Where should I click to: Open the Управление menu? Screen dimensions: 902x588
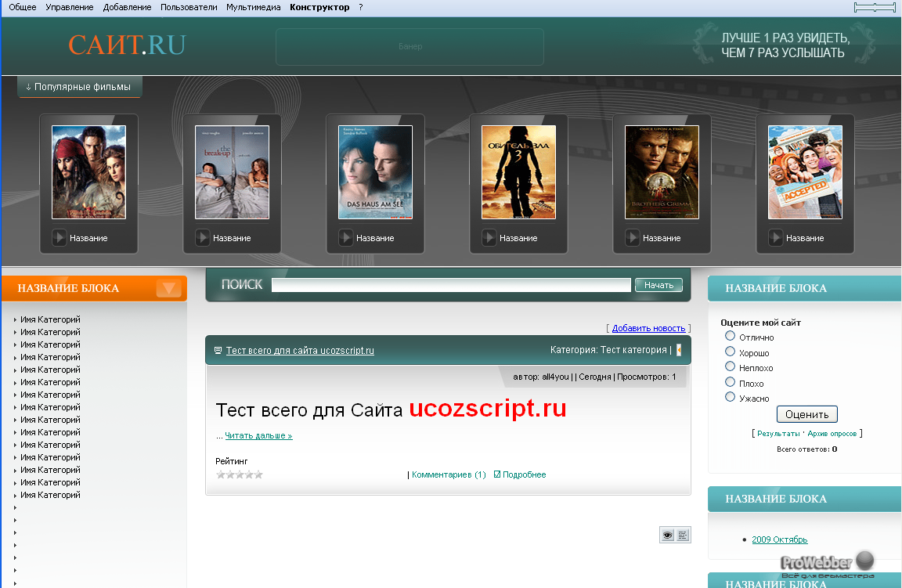70,8
